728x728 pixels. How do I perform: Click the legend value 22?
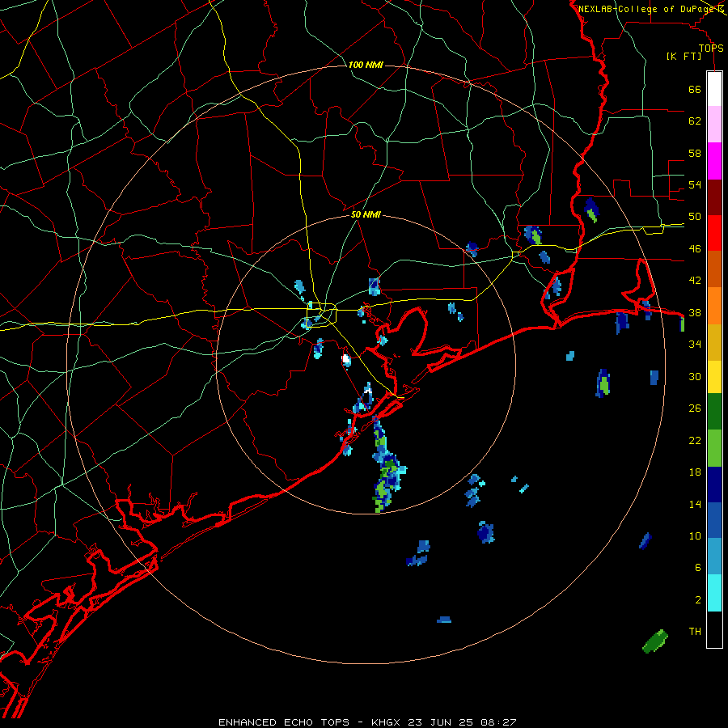(695, 440)
